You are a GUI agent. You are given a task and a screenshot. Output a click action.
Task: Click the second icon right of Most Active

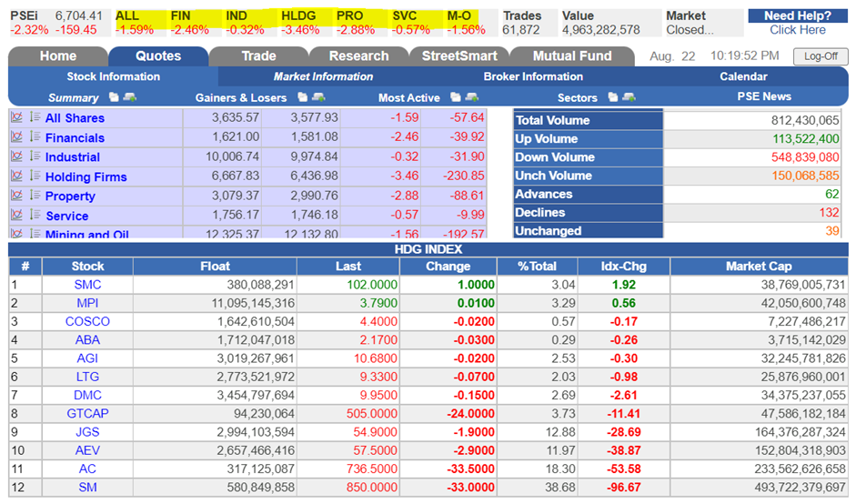(472, 97)
